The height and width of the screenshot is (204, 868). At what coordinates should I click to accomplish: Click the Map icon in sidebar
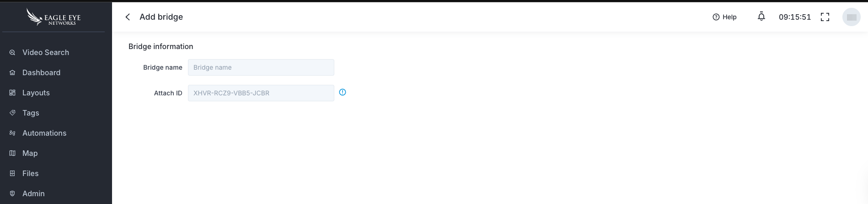point(12,154)
